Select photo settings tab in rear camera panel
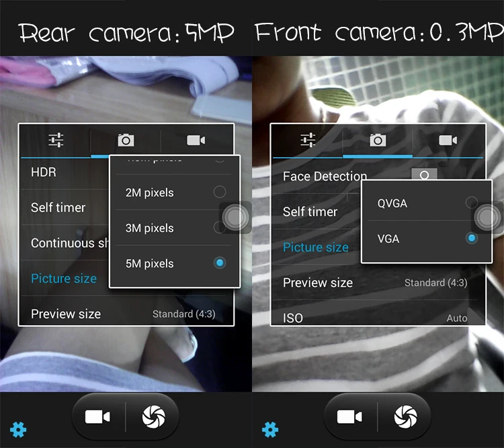Image resolution: width=504 pixels, height=448 pixels. pos(126,140)
